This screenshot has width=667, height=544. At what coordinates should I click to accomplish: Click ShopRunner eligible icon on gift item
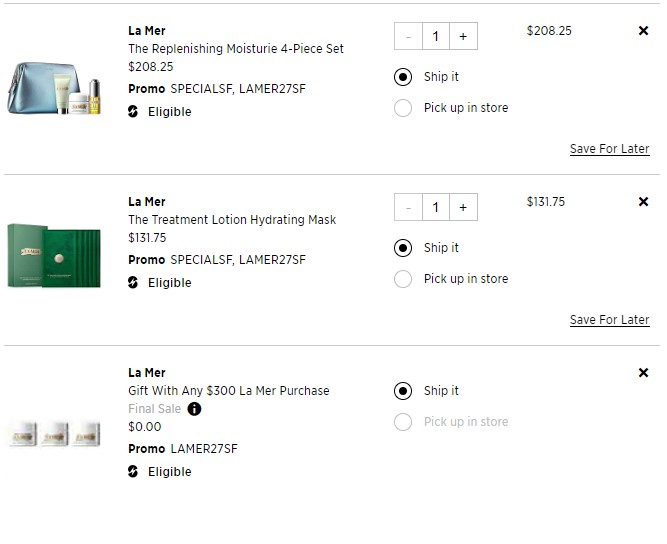pos(133,471)
